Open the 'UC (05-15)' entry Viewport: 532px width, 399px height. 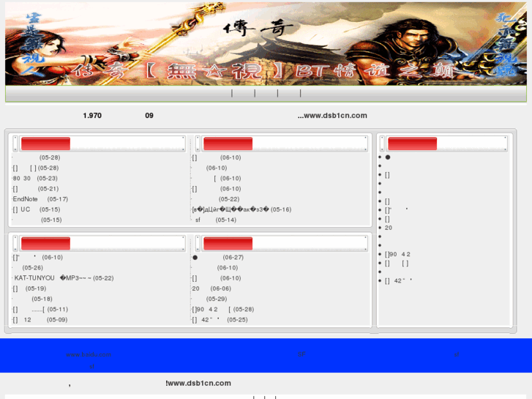37,209
